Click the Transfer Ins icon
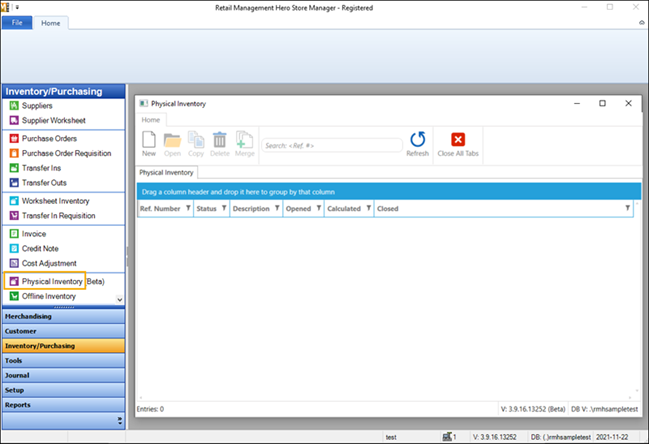The width and height of the screenshot is (649, 444). tap(14, 168)
